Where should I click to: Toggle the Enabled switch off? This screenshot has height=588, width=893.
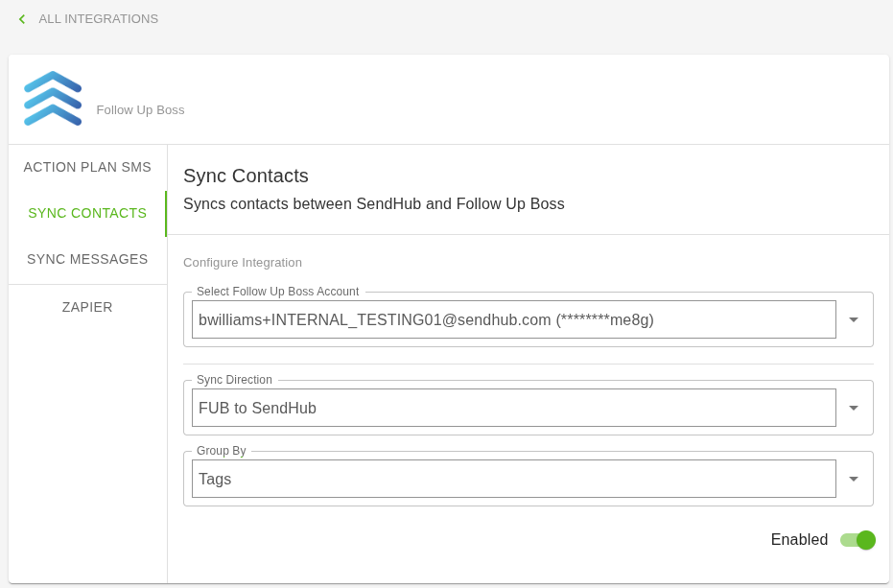coord(858,540)
